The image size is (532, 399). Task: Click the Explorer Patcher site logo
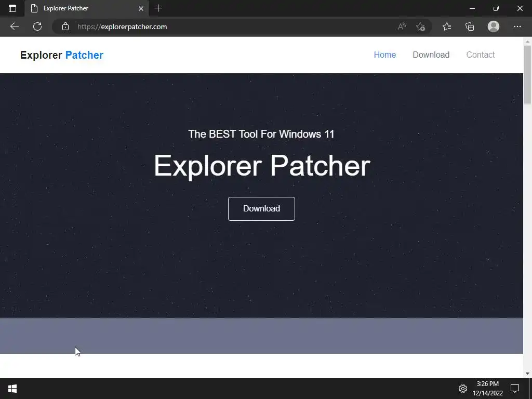(x=62, y=55)
